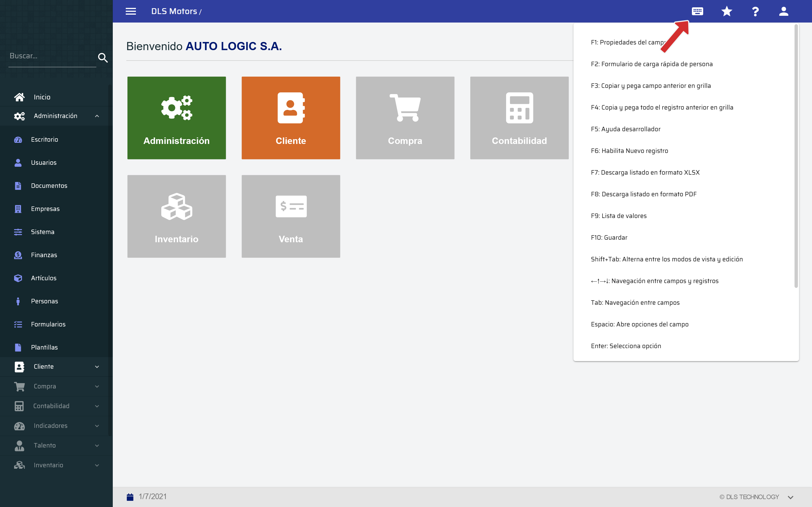Expand the Contabilidad sidebar section
This screenshot has height=507, width=812.
tap(97, 406)
